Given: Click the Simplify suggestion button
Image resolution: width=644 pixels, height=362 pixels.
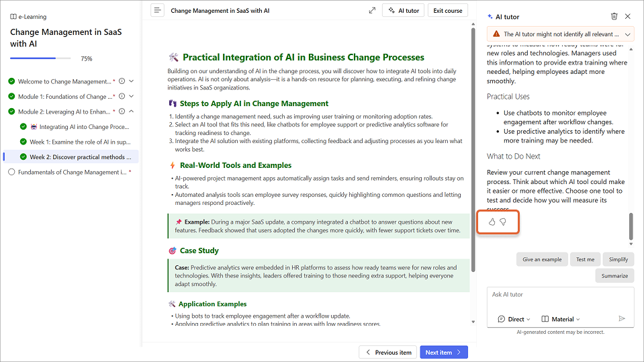Looking at the screenshot, I should coord(618,259).
